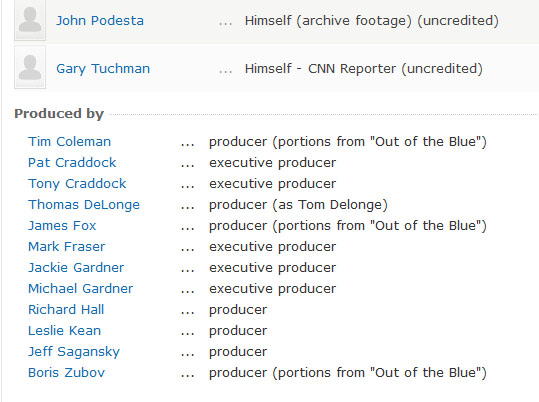The width and height of the screenshot is (539, 402).
Task: Open the Leslie Kean link
Action: click(65, 330)
